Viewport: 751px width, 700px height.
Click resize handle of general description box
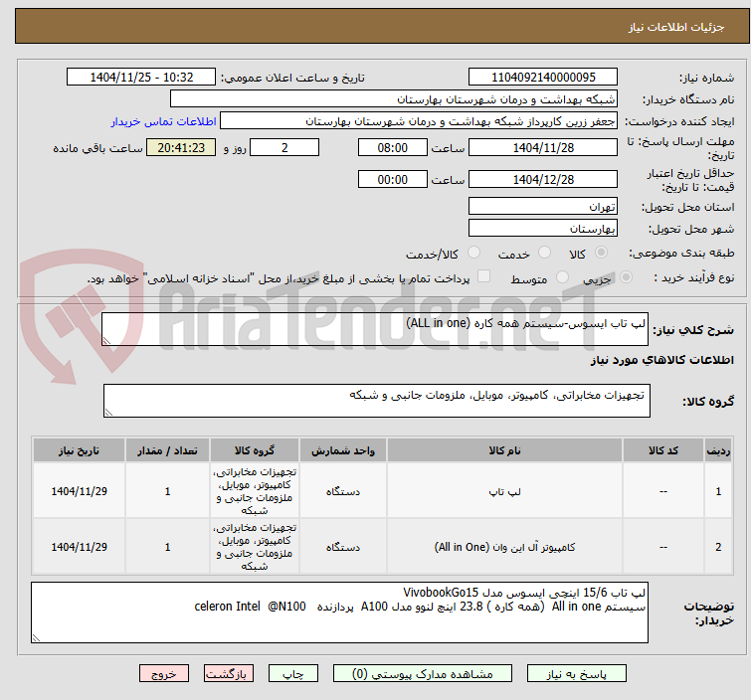point(106,341)
